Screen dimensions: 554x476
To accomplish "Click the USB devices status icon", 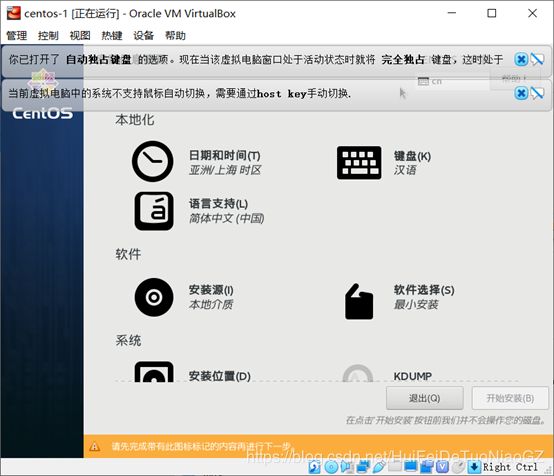I will [x=379, y=467].
